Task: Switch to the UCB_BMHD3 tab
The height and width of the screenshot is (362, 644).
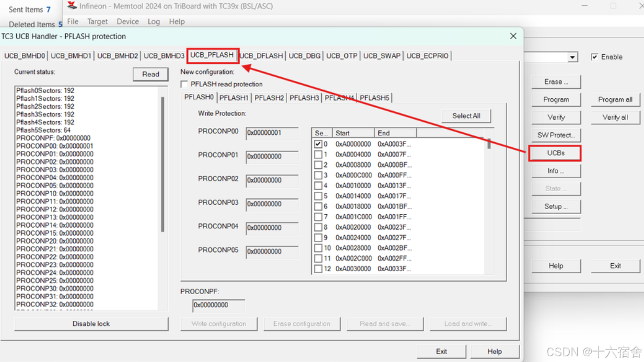Action: pos(164,56)
